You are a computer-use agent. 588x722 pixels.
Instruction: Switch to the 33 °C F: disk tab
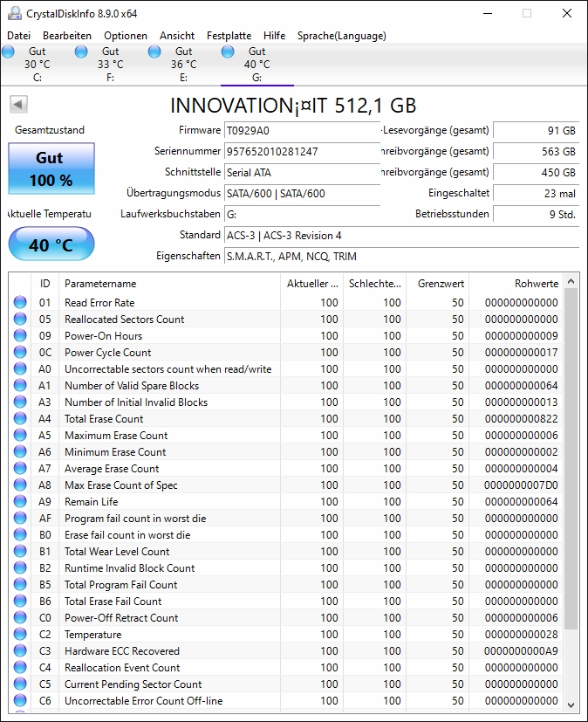tap(111, 64)
